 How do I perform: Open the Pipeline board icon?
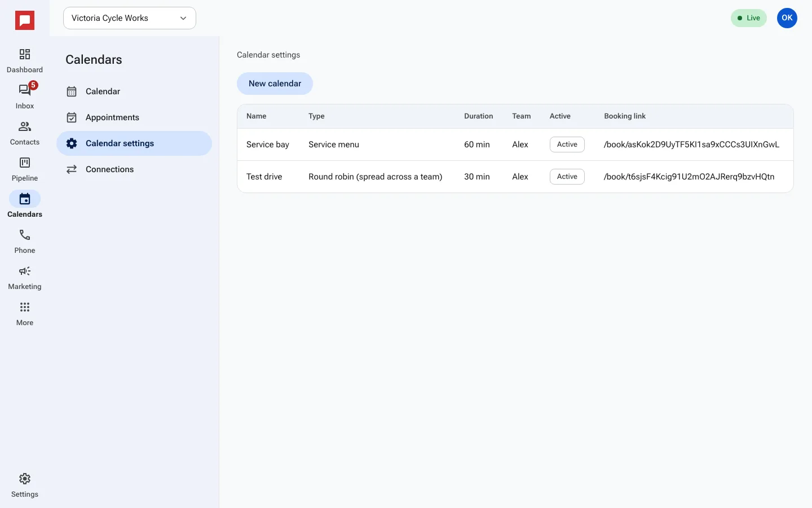pos(25,169)
